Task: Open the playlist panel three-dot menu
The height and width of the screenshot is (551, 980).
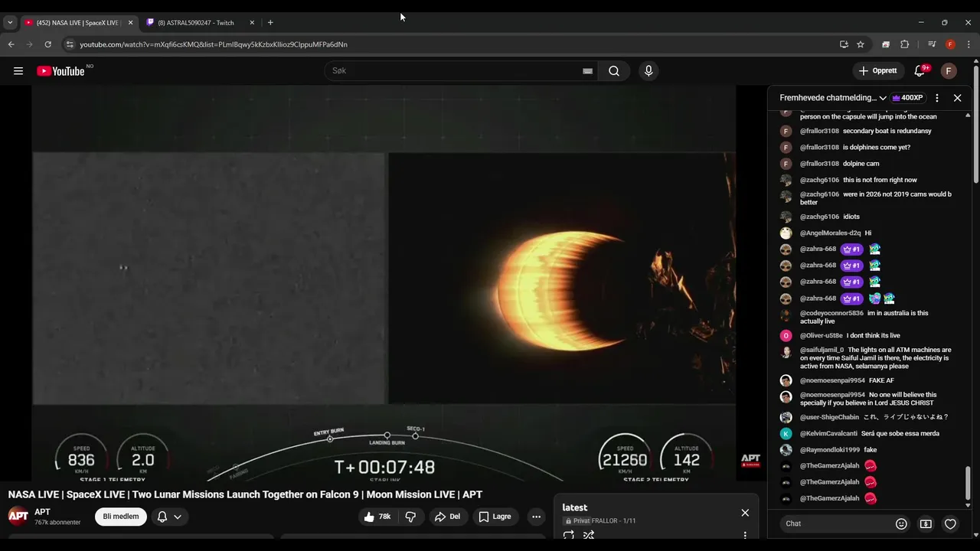Action: click(745, 535)
